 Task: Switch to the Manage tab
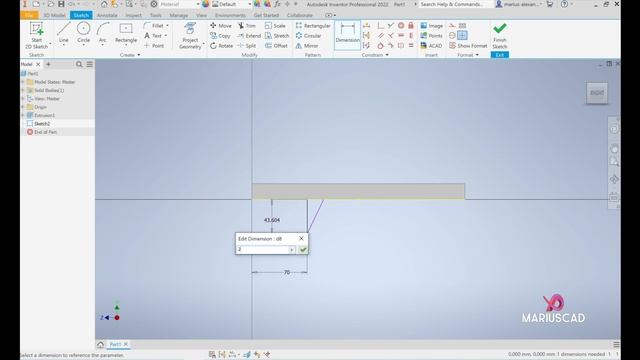[x=179, y=15]
